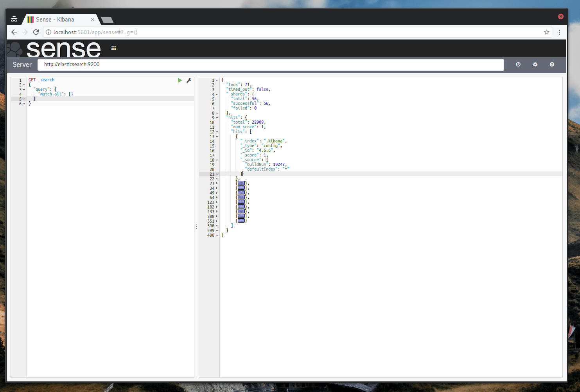
Task: Close the browser window with red X
Action: point(560,16)
